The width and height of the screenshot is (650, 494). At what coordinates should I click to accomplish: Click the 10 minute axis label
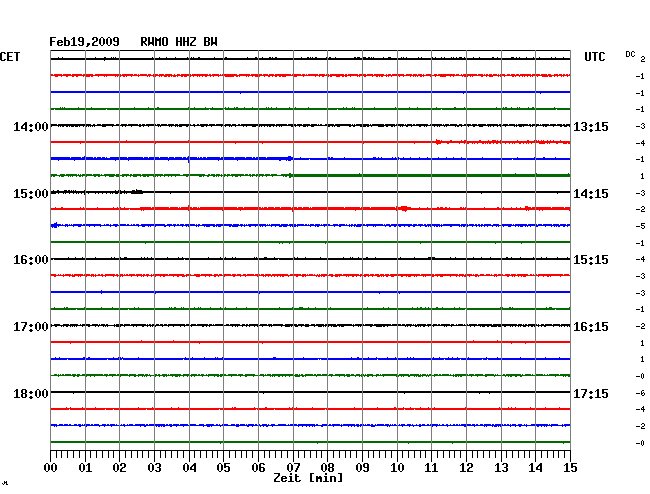(x=397, y=467)
